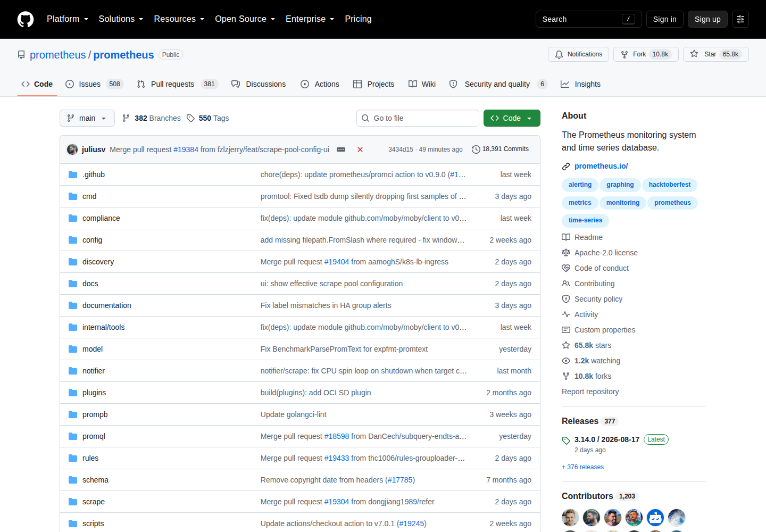Focus the Go to file field
Screen dimensions: 766x532
click(x=418, y=118)
